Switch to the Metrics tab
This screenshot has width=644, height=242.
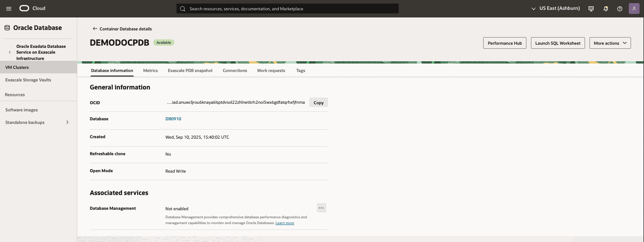[x=150, y=71]
